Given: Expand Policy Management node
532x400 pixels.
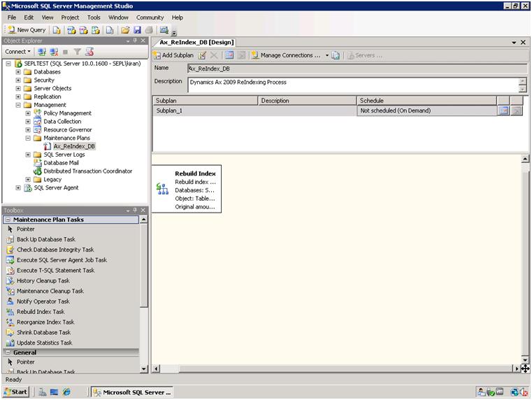Looking at the screenshot, I should click(28, 113).
